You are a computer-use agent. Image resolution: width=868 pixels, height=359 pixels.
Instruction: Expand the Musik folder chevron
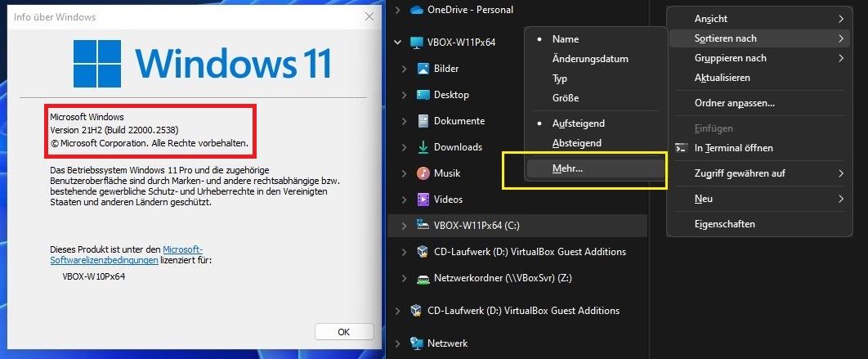404,173
